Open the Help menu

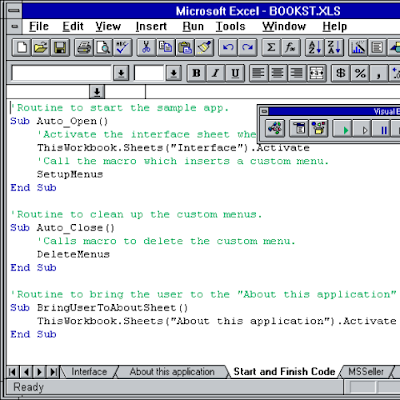point(335,26)
